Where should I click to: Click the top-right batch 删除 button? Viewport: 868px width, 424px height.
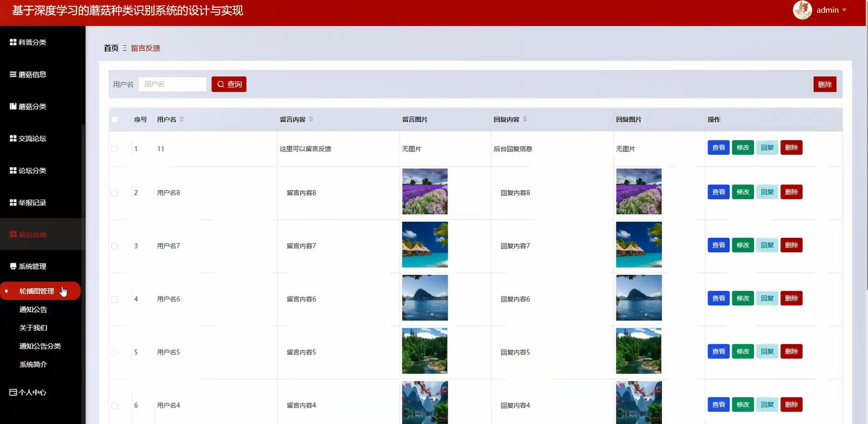825,84
